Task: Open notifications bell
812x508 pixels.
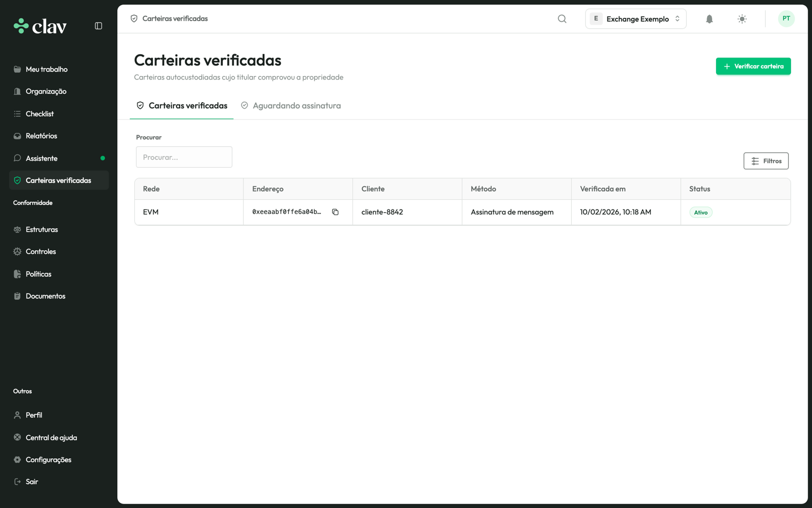Action: coord(709,19)
